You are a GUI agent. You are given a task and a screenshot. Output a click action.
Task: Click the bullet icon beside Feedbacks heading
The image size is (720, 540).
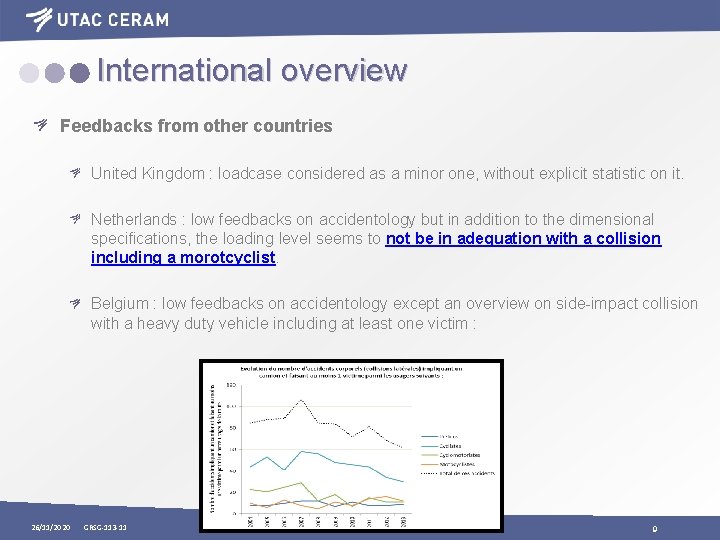tap(41, 124)
